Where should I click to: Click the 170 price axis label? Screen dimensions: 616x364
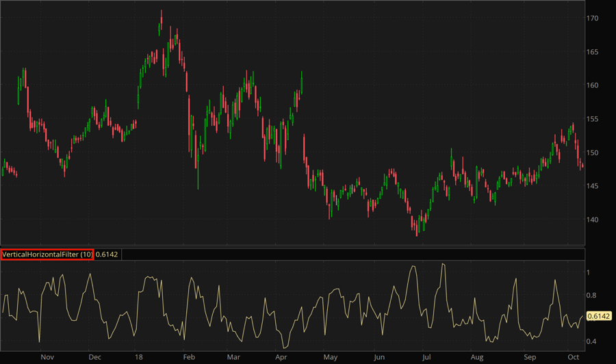(x=595, y=18)
